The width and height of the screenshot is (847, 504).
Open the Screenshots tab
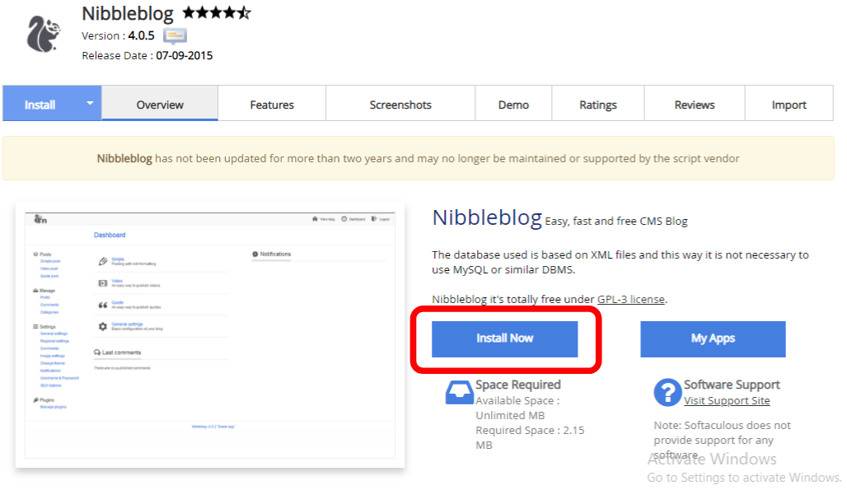pos(400,104)
